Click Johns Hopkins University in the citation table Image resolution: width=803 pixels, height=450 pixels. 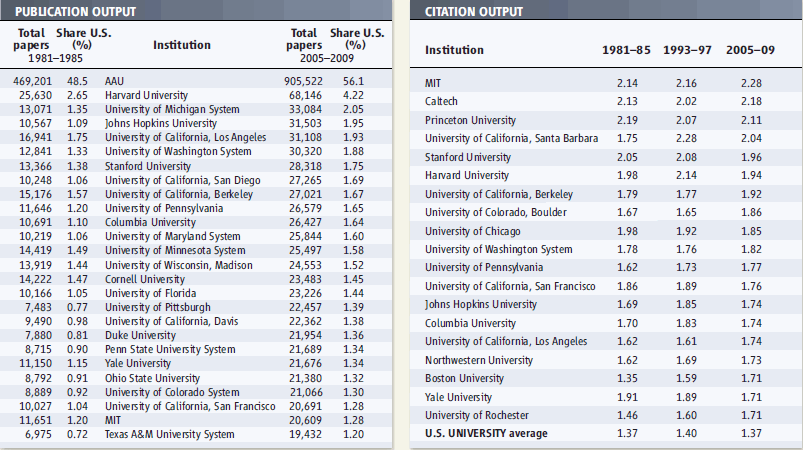point(480,304)
